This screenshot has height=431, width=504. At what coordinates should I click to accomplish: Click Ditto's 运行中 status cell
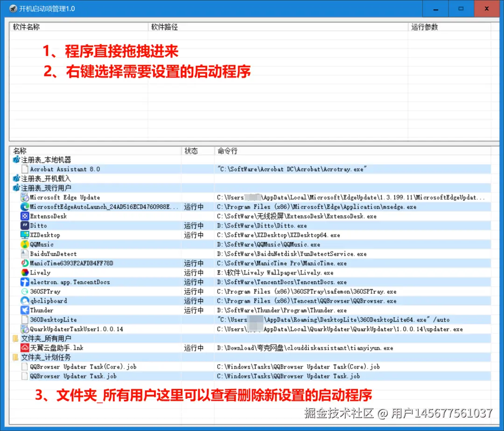[x=194, y=226]
